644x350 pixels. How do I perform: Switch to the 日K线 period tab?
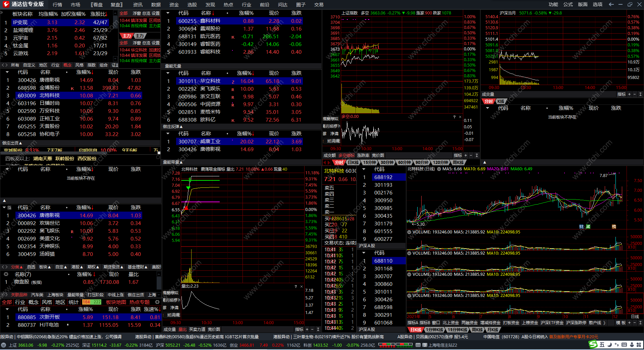pos(353,162)
